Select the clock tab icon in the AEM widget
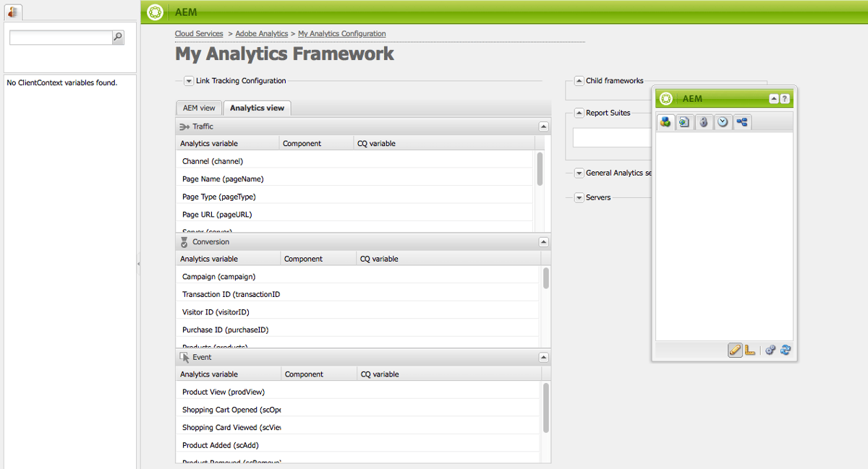The width and height of the screenshot is (868, 469). (x=723, y=121)
